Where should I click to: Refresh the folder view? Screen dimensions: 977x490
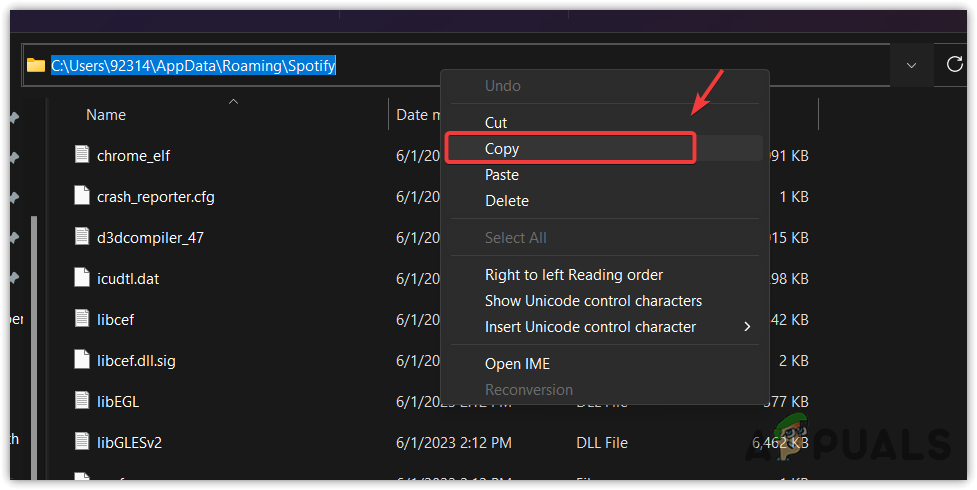point(955,65)
